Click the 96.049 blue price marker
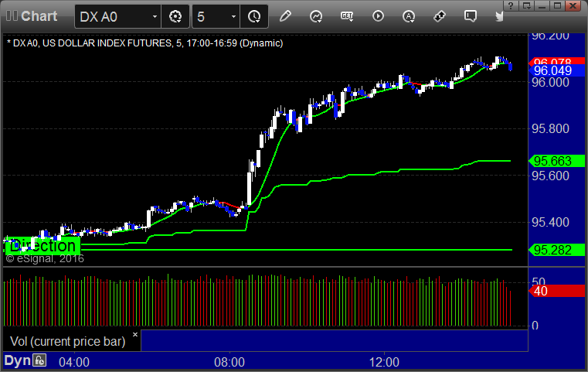Image resolution: width=588 pixels, height=372 pixels. [x=557, y=70]
